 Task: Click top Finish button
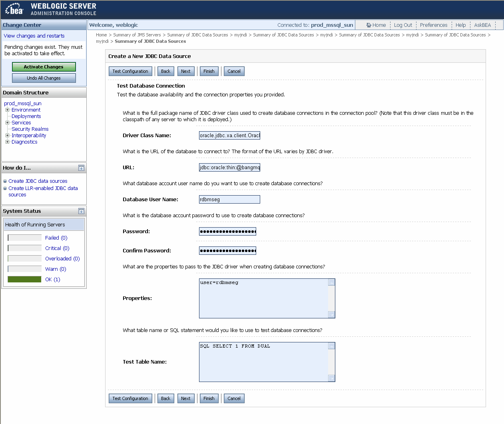coord(209,71)
